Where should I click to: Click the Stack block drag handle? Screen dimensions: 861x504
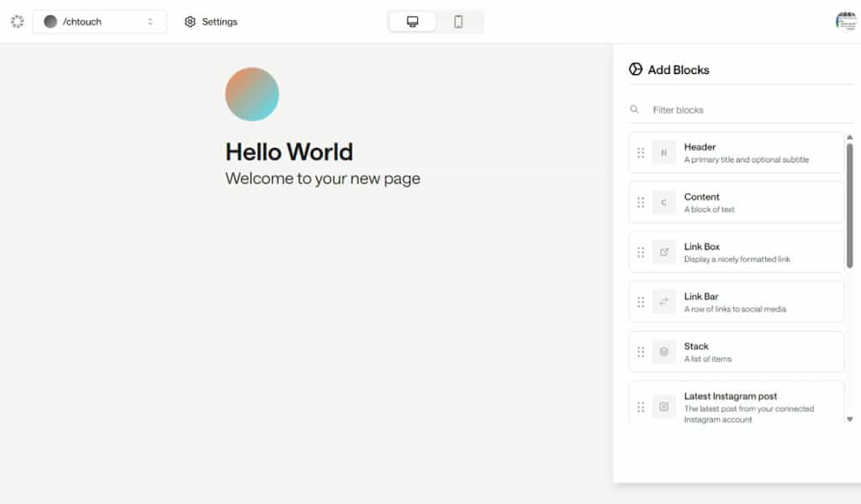(641, 352)
